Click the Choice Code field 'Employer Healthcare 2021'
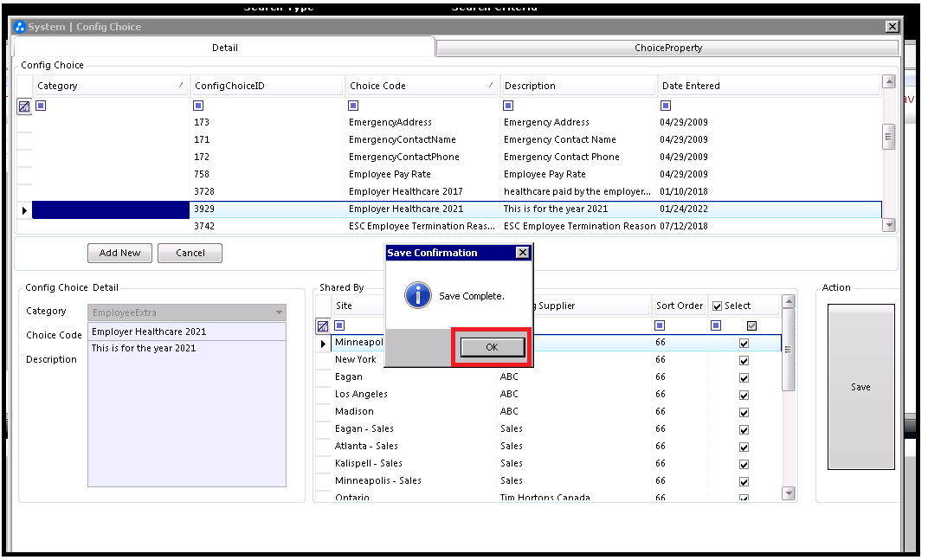Viewport: 928px width, 560px height. [x=187, y=331]
